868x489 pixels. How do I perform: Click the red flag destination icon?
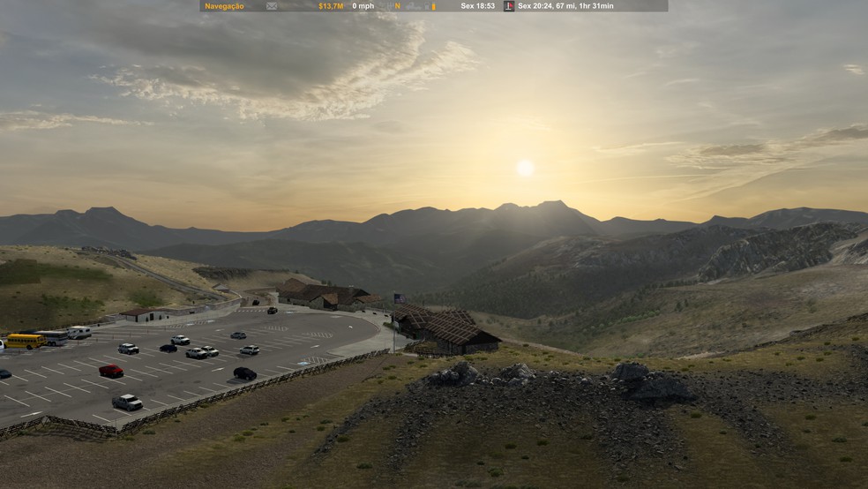(x=509, y=6)
